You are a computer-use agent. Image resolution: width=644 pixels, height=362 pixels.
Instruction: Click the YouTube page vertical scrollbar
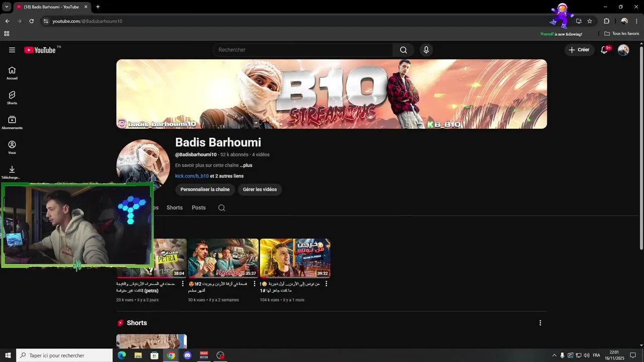pyautogui.click(x=641, y=148)
